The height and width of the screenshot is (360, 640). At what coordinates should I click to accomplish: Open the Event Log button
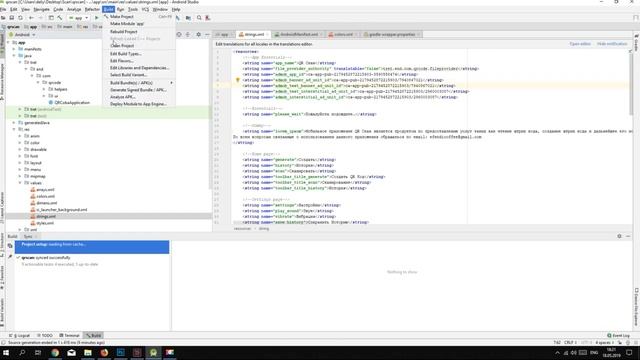click(618, 336)
